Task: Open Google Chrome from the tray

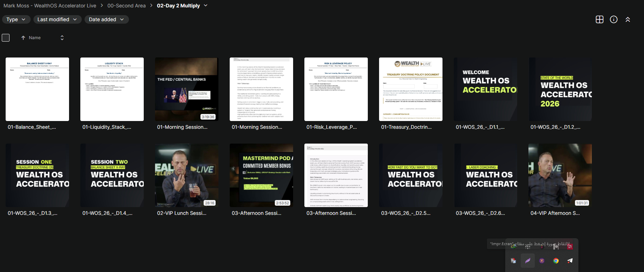Action: 556,261
